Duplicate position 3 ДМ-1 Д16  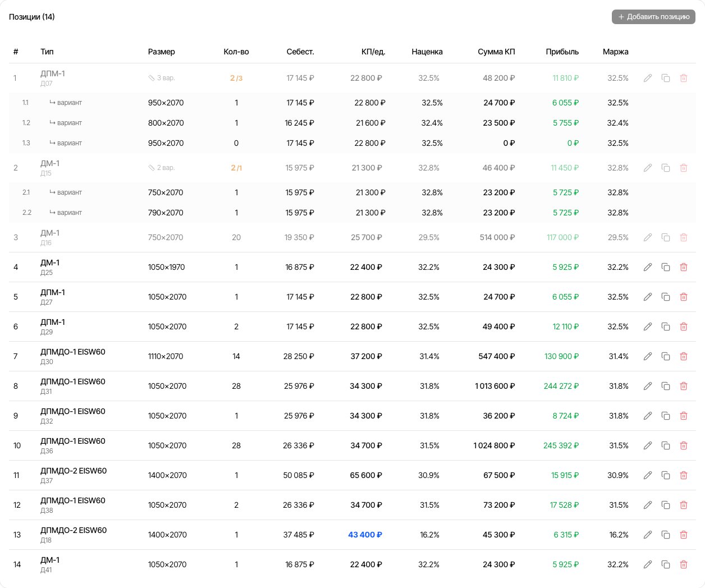pos(666,237)
